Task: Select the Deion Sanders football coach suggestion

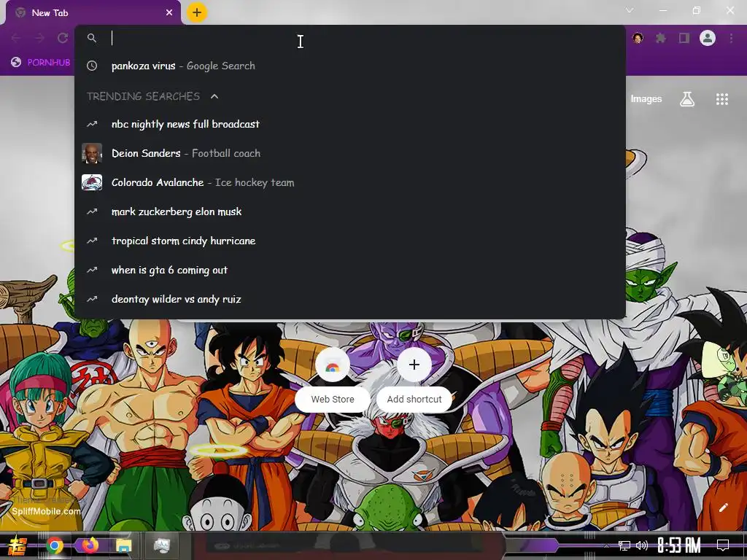Action: click(349, 153)
